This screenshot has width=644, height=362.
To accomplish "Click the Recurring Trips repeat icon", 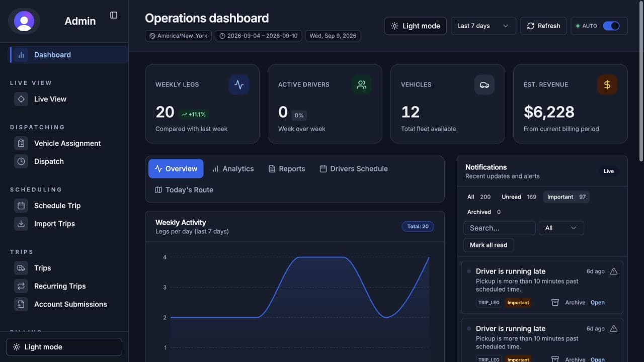I will (21, 286).
